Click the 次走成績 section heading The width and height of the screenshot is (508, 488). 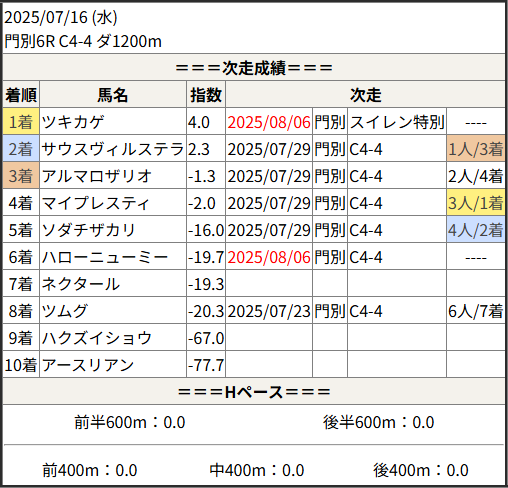click(x=254, y=68)
